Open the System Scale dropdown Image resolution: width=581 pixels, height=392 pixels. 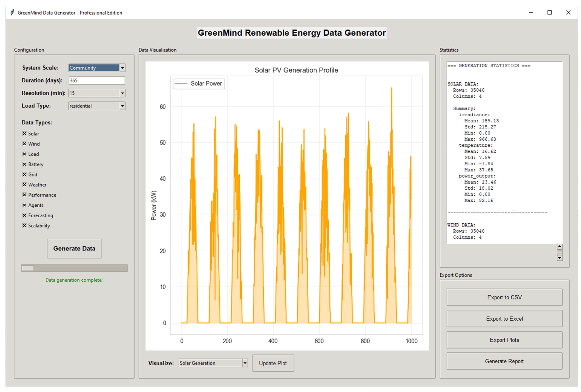tap(122, 68)
